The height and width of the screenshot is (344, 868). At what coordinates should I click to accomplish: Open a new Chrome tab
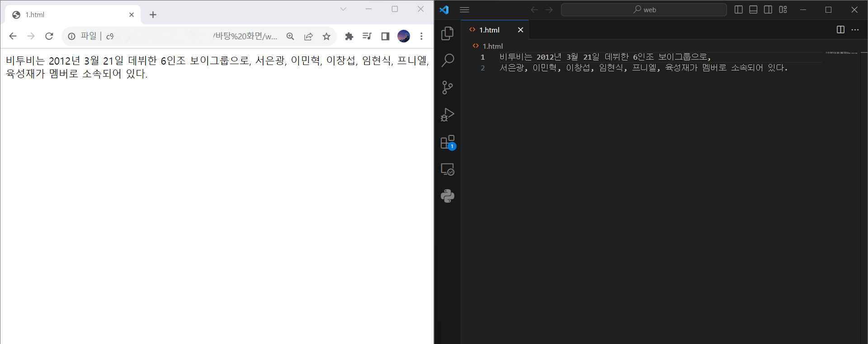click(153, 15)
